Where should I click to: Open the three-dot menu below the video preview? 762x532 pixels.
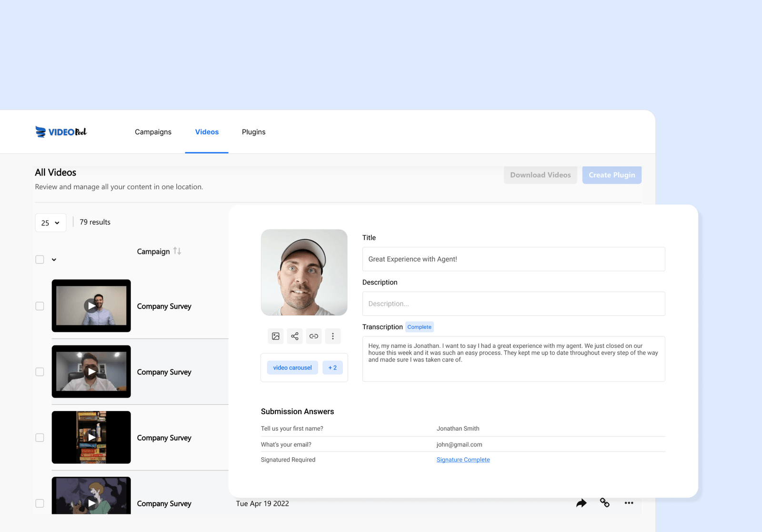332,336
